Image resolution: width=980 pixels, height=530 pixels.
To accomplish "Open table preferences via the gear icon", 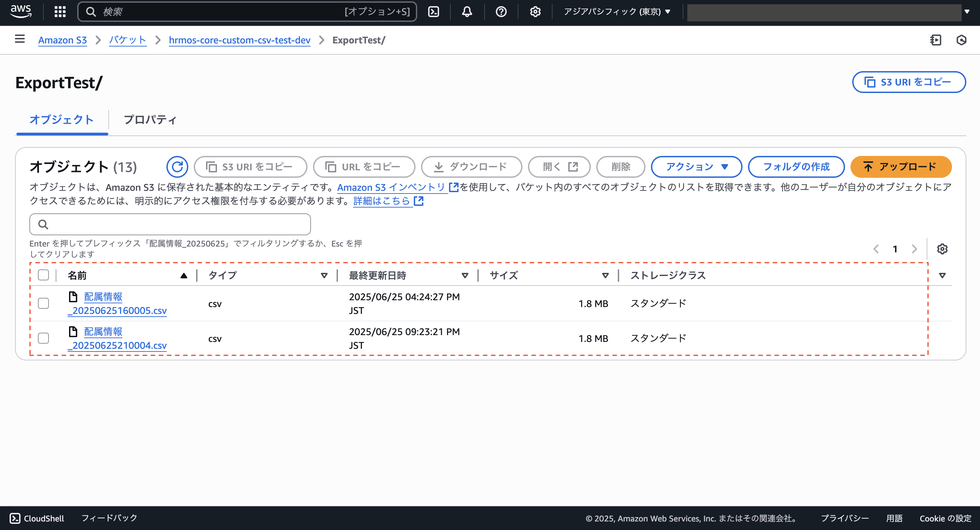I will tap(943, 249).
